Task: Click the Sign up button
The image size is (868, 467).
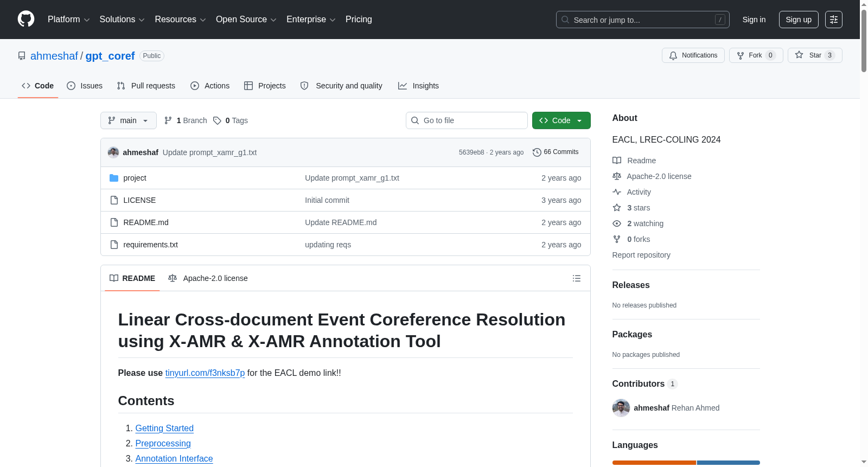Action: (x=799, y=20)
